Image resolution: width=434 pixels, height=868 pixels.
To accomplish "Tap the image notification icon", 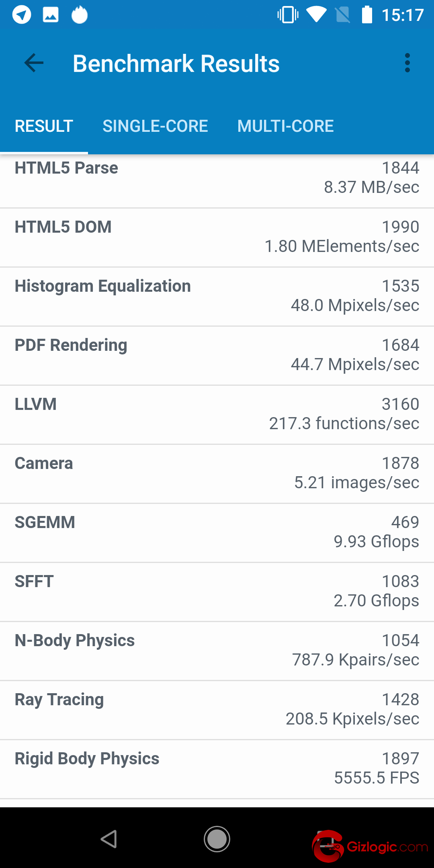I will point(51,15).
